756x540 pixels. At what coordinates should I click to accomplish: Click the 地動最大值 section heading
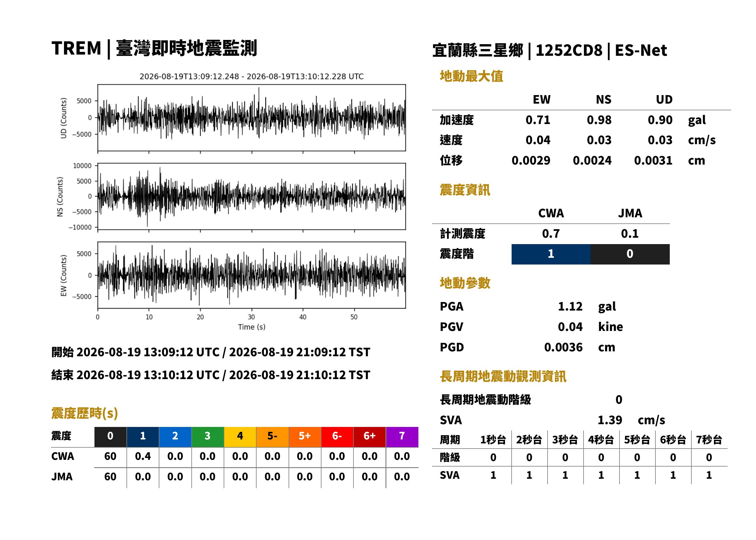(471, 76)
